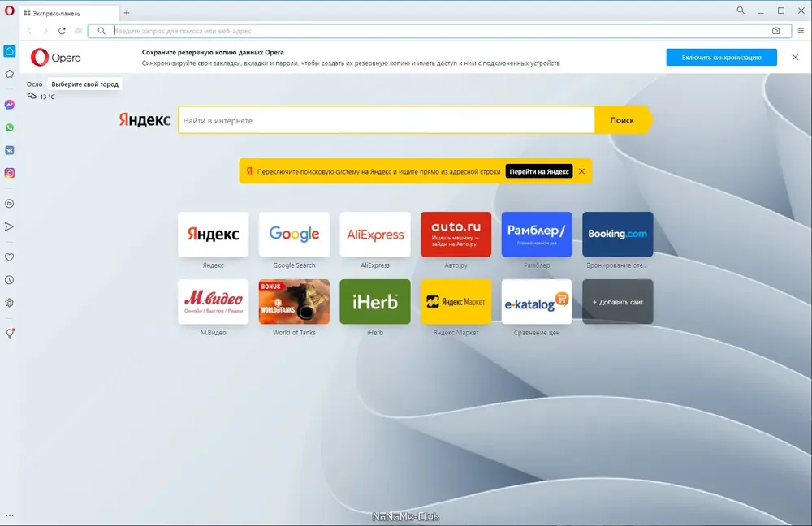Open sidebar Settings gear icon
This screenshot has height=526, width=812.
(9, 303)
